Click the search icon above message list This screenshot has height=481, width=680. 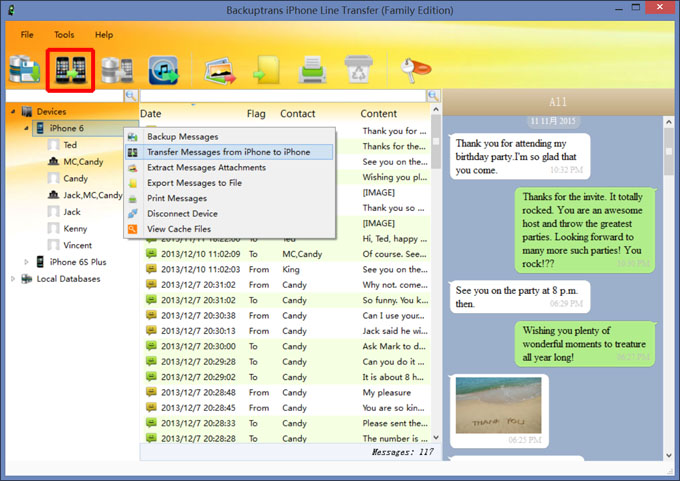pyautogui.click(x=433, y=96)
